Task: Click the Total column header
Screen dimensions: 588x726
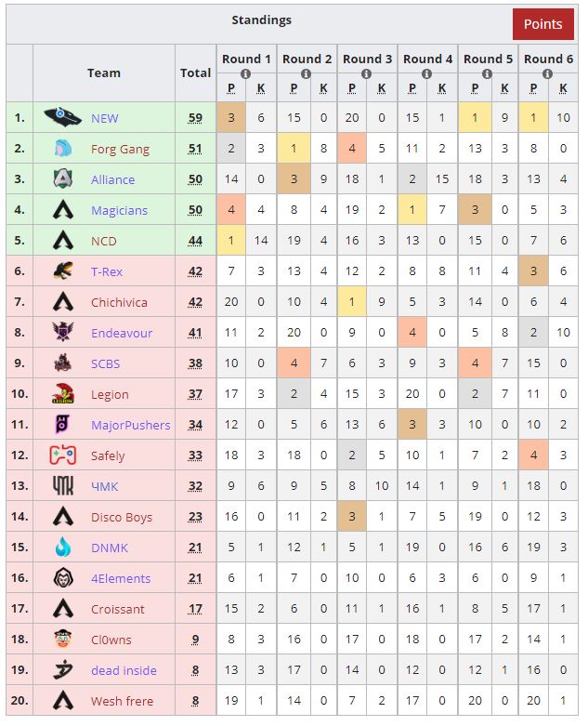Action: 195,73
